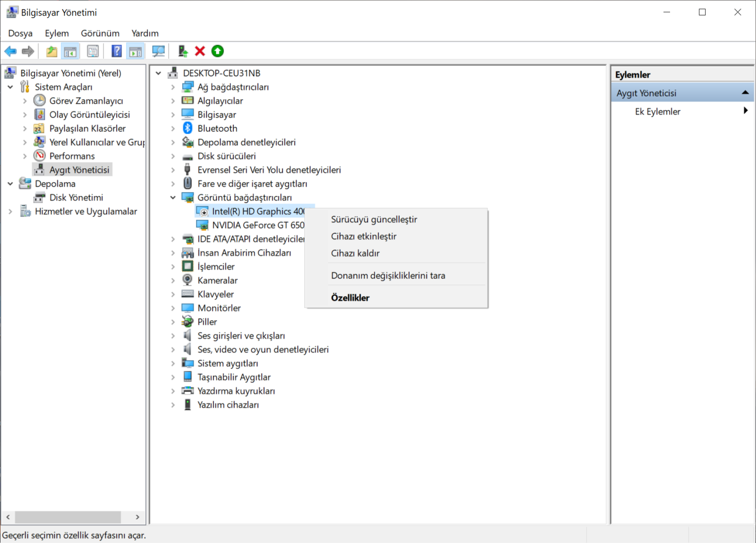Screen dimensions: 756x543
Task: Collapse the Sistem Araçları tree node
Action: (x=10, y=87)
